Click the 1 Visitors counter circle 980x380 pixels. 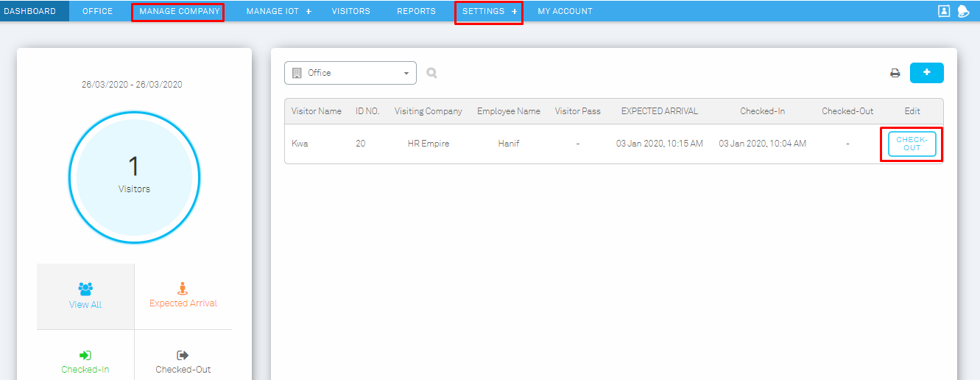134,177
